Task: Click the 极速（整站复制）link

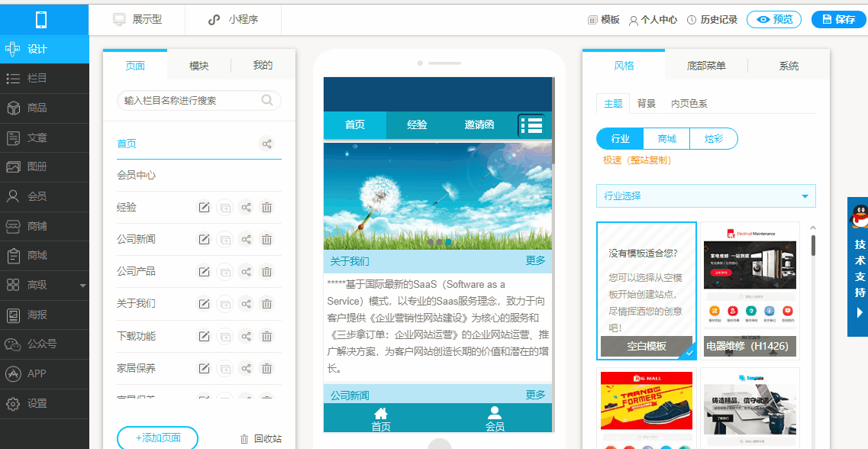Action: point(637,160)
